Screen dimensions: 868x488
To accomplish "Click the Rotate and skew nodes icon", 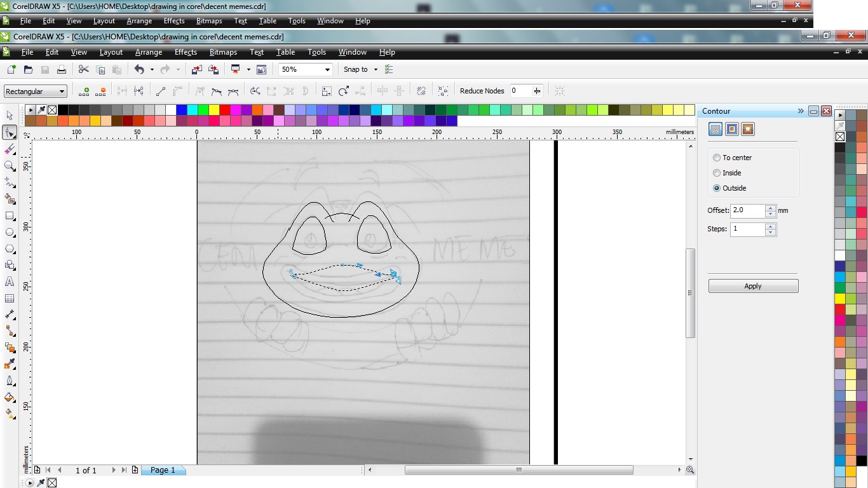I will [344, 91].
